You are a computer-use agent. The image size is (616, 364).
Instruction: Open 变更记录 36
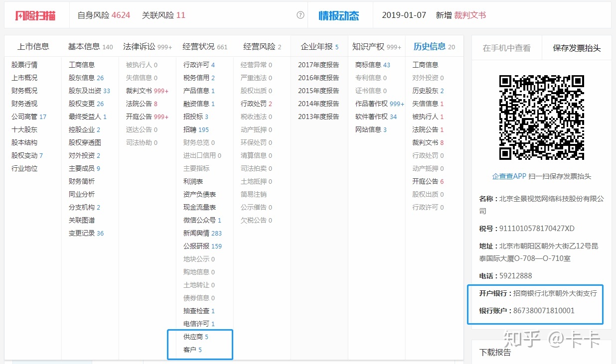[x=86, y=233]
